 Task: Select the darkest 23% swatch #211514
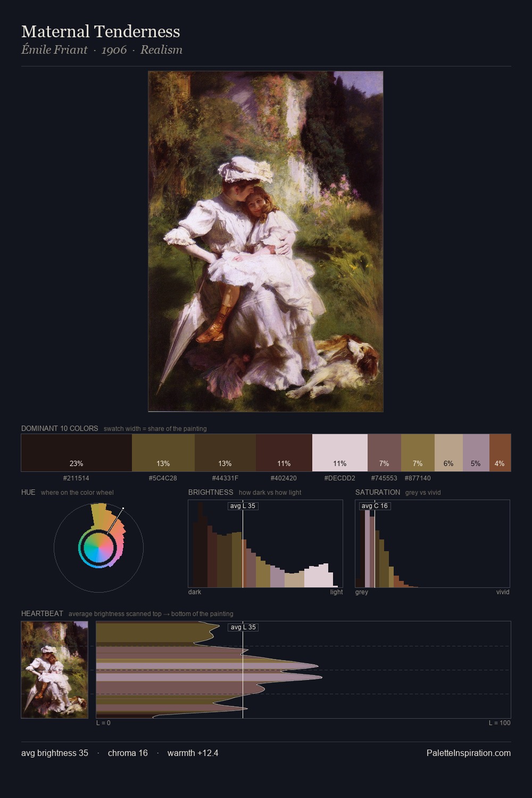tap(77, 453)
